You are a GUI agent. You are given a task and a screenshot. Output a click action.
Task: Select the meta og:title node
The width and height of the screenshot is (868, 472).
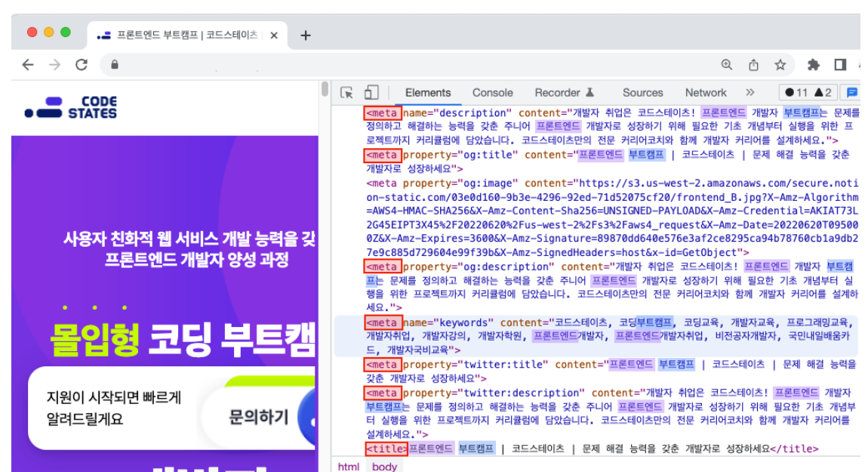(x=608, y=162)
